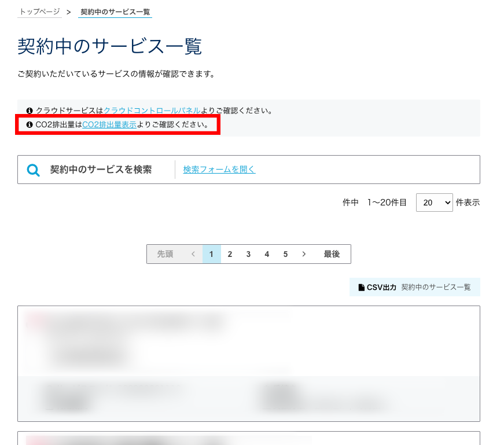
Task: Open the クラウドコントロールパネル link
Action: 152,111
